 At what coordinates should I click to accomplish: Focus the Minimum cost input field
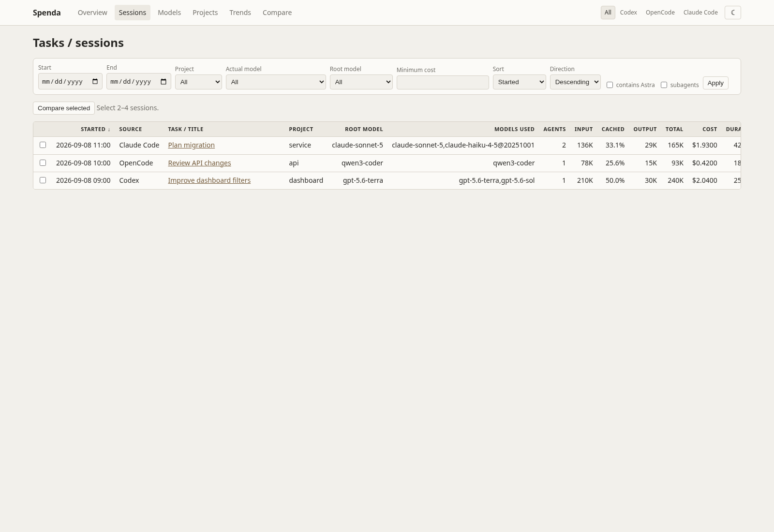(x=443, y=83)
